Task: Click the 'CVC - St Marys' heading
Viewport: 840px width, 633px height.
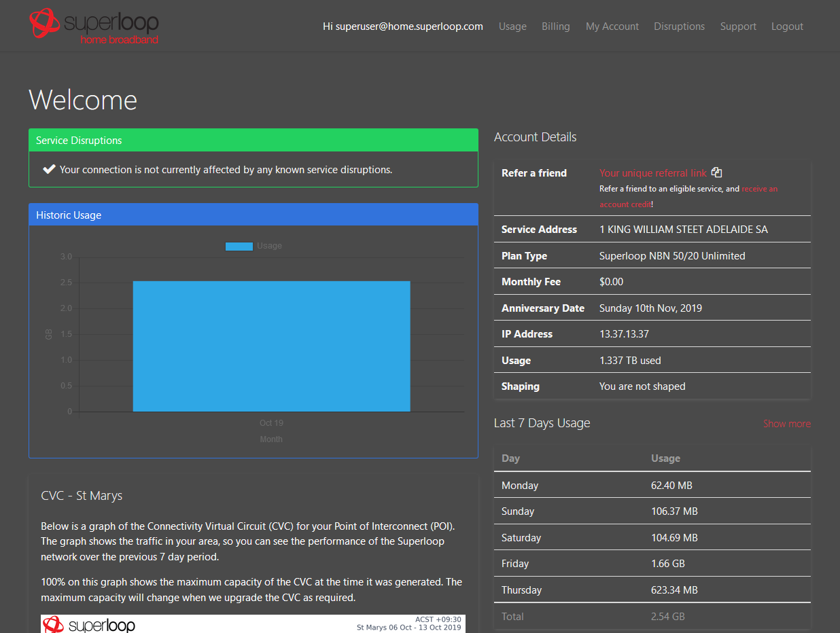Action: (x=82, y=496)
